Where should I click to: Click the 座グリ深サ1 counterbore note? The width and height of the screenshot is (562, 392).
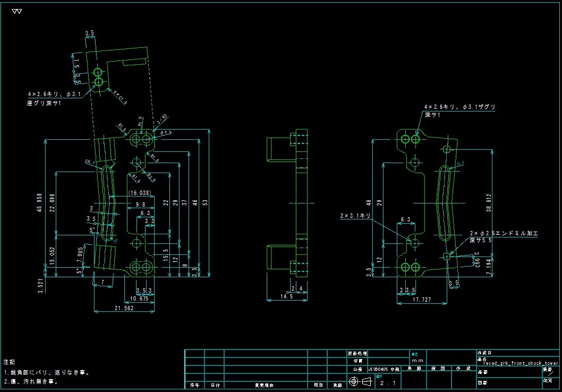point(44,103)
